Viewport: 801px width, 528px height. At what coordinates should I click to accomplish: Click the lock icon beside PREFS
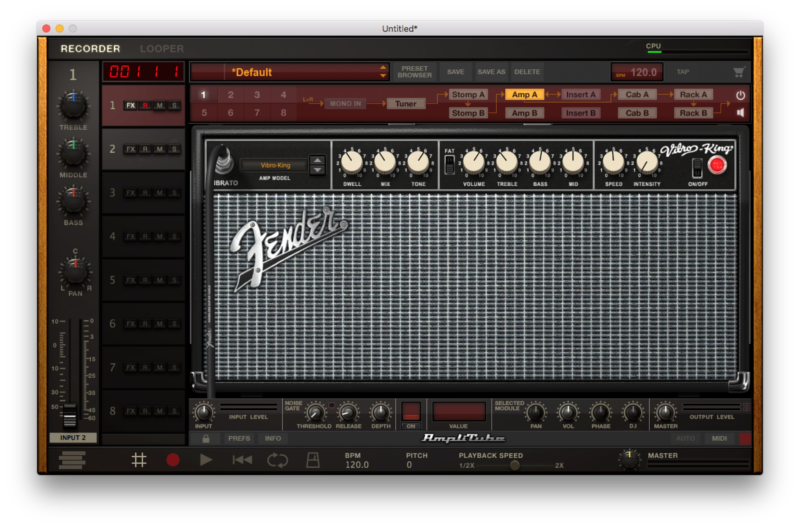[206, 439]
